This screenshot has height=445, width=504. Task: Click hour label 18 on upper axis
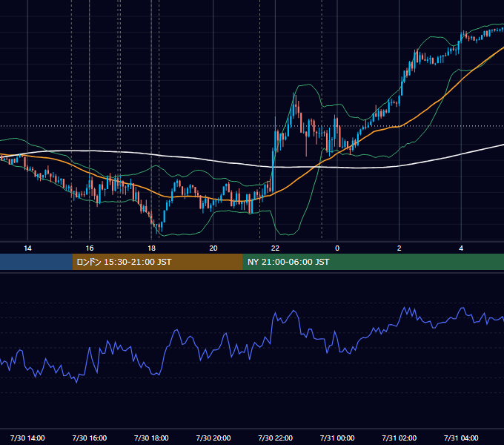pos(151,248)
